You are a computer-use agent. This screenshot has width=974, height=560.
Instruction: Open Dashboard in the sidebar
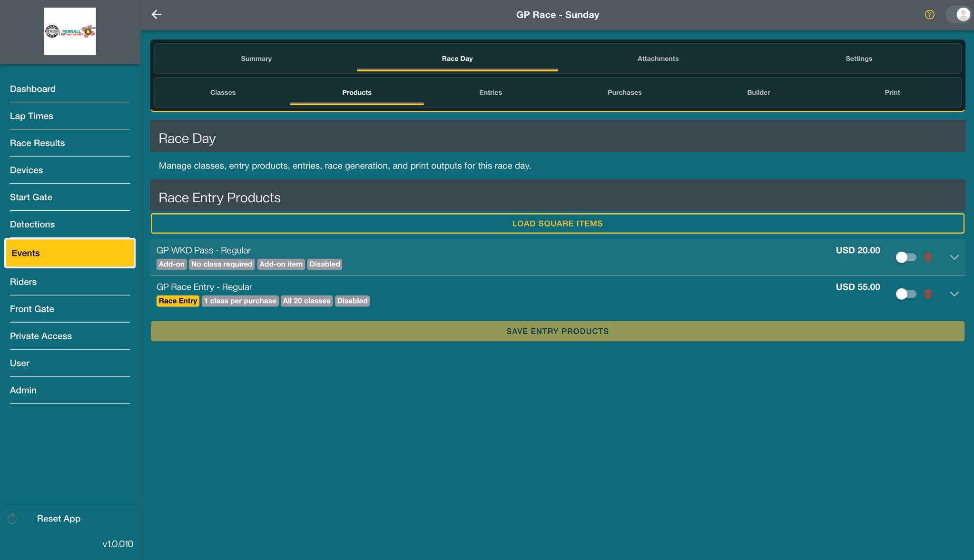coord(70,89)
